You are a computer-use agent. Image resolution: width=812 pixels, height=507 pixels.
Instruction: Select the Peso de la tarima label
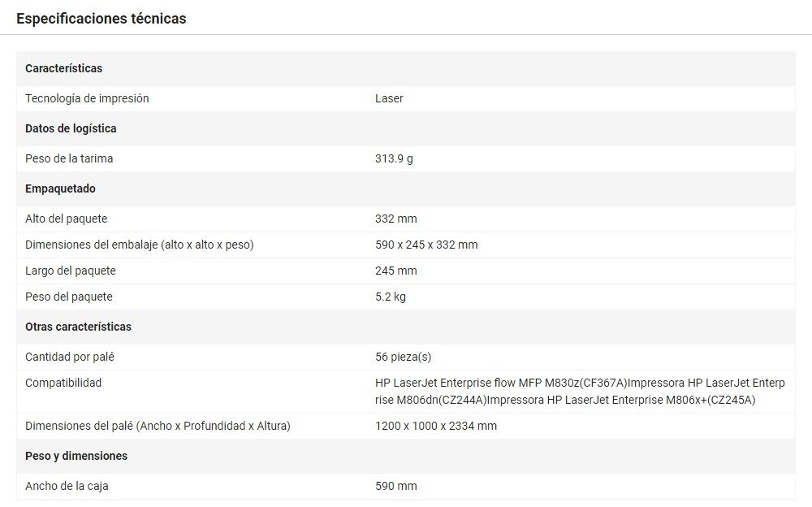69,158
